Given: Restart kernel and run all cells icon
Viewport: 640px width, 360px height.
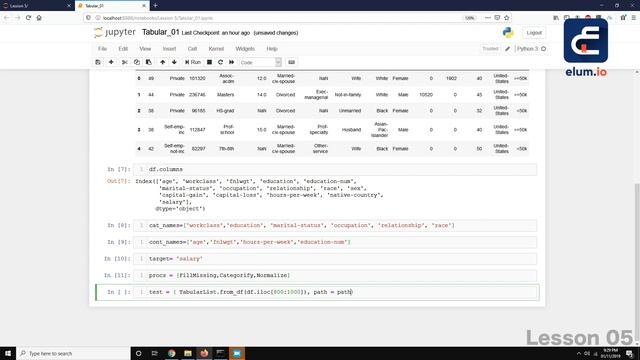Looking at the screenshot, I should (x=231, y=62).
